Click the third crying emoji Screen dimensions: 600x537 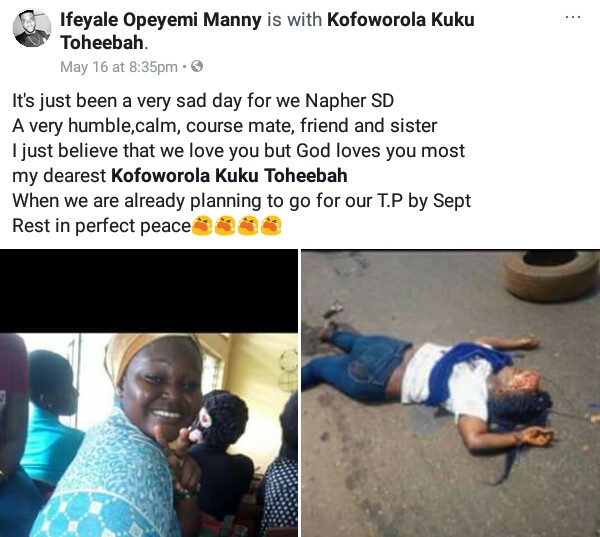[247, 227]
